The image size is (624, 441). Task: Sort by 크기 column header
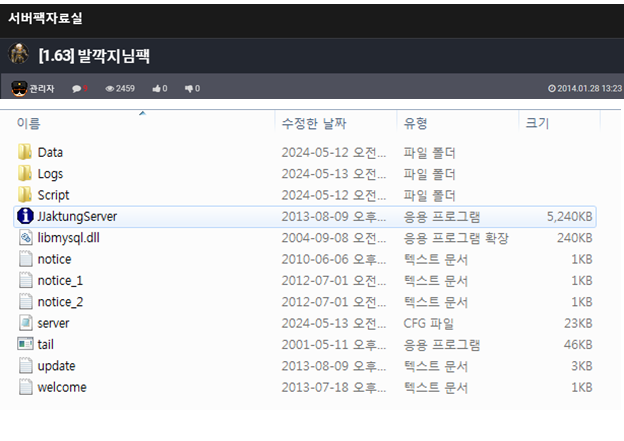pyautogui.click(x=537, y=123)
